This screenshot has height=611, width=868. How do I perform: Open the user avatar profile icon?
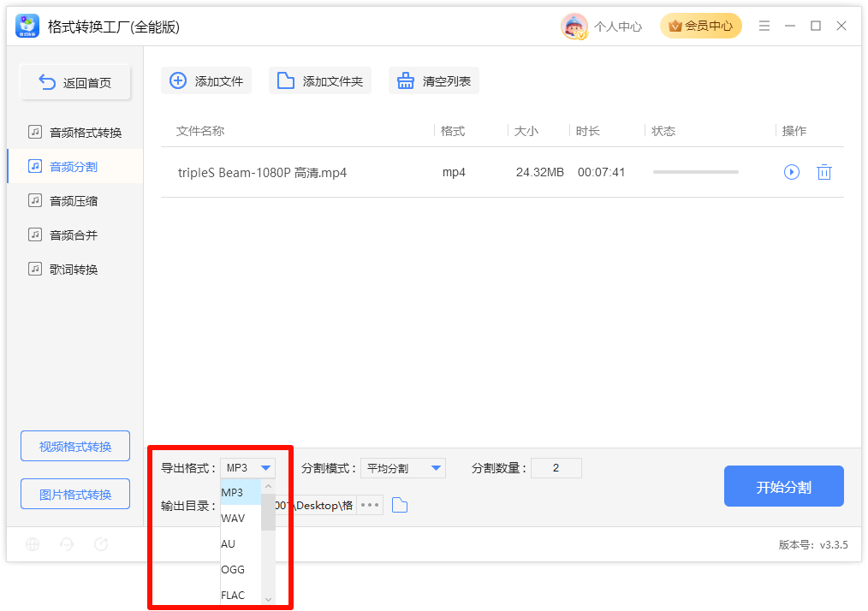coord(574,26)
